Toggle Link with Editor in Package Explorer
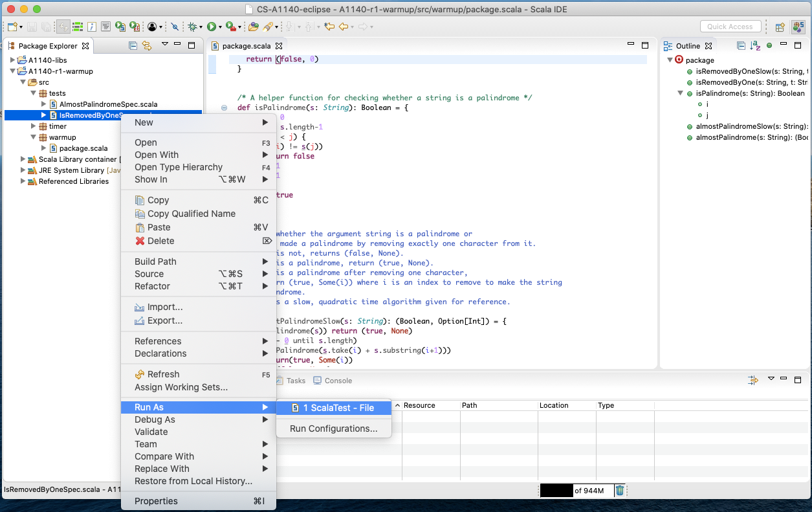Screen dimensions: 812x512 coord(147,45)
